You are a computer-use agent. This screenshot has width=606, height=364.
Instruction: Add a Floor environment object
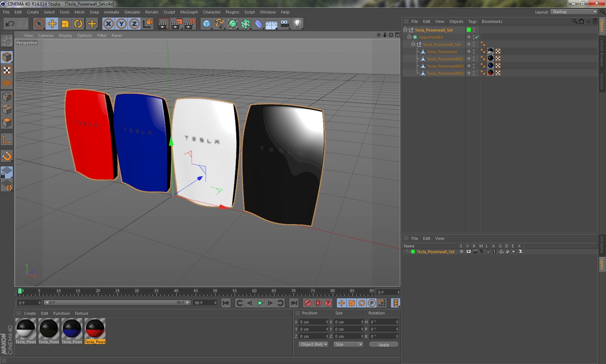[x=272, y=24]
